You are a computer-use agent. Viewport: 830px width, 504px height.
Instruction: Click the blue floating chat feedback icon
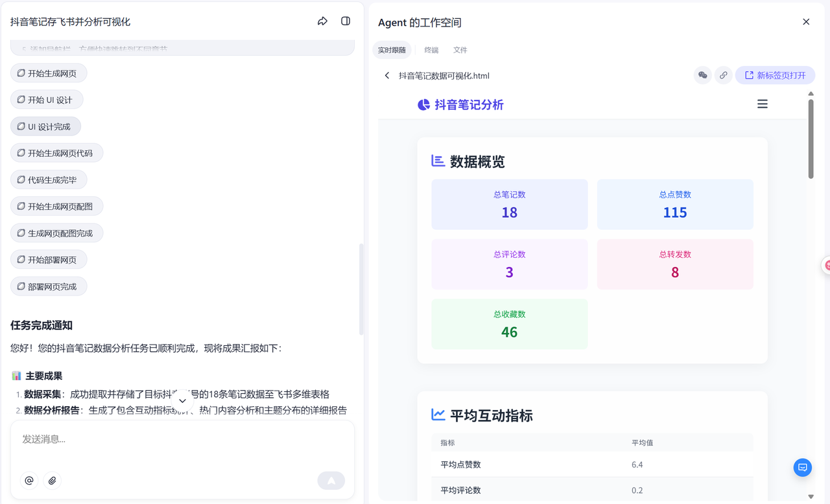tap(802, 467)
